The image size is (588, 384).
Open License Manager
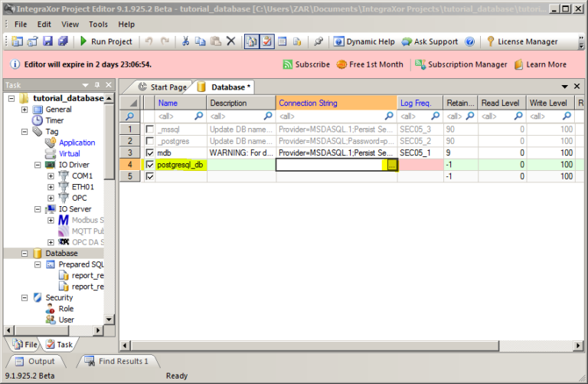(x=522, y=41)
